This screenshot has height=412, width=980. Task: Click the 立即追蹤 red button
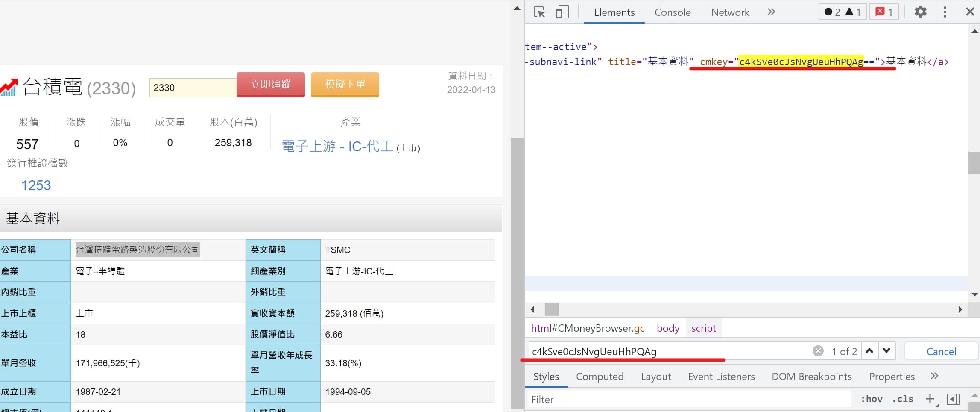(271, 85)
